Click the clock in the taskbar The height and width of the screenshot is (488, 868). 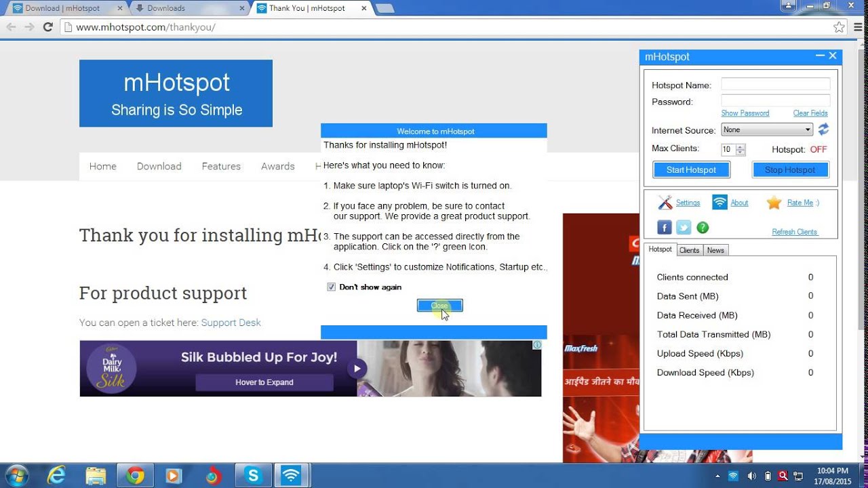[x=833, y=476]
